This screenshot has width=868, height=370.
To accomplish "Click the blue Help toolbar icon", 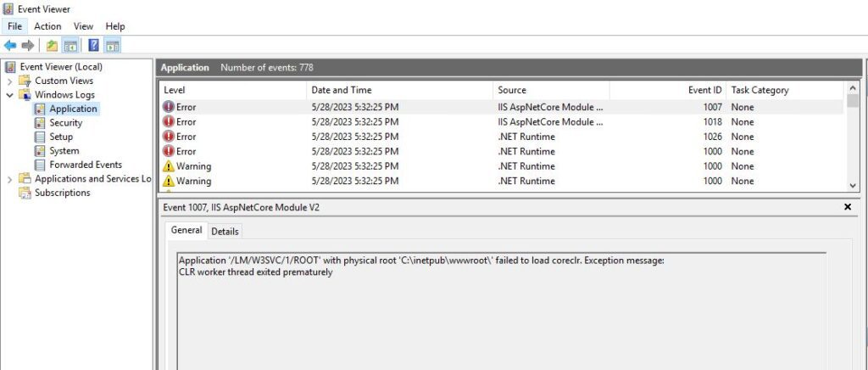I will pos(93,45).
